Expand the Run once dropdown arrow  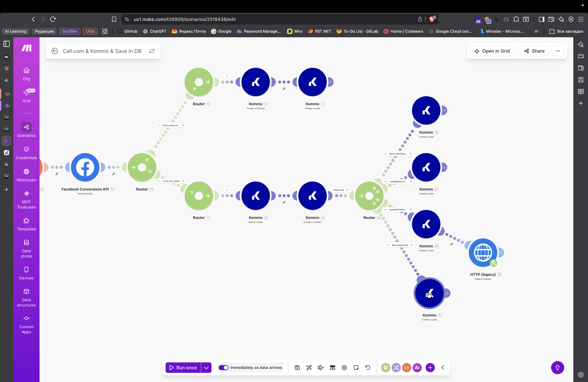206,367
